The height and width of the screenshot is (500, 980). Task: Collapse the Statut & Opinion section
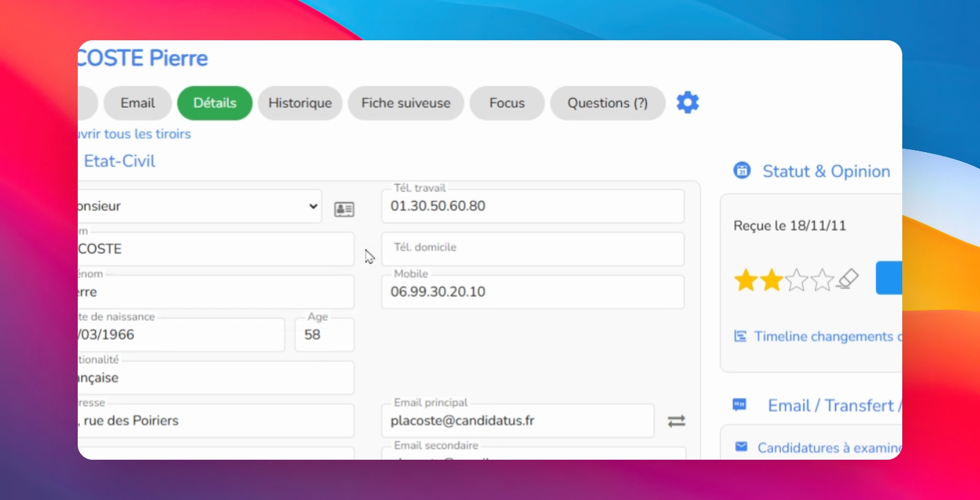coord(826,172)
